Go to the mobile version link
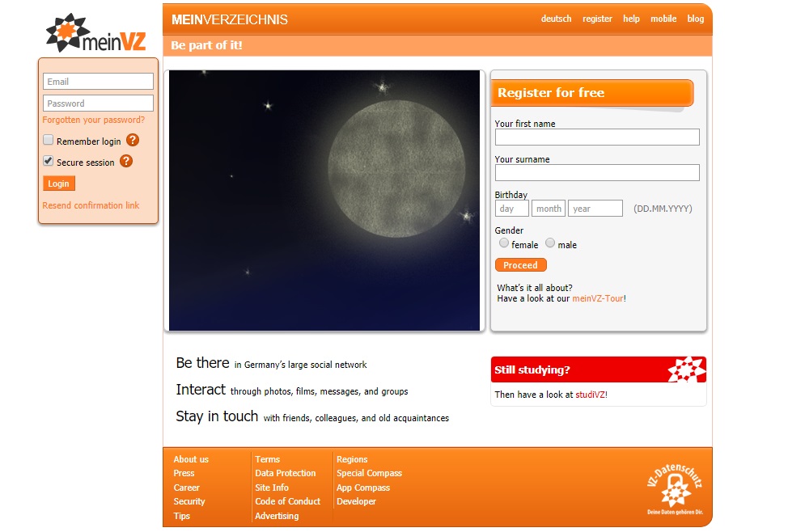Image resolution: width=805 pixels, height=532 pixels. point(663,19)
